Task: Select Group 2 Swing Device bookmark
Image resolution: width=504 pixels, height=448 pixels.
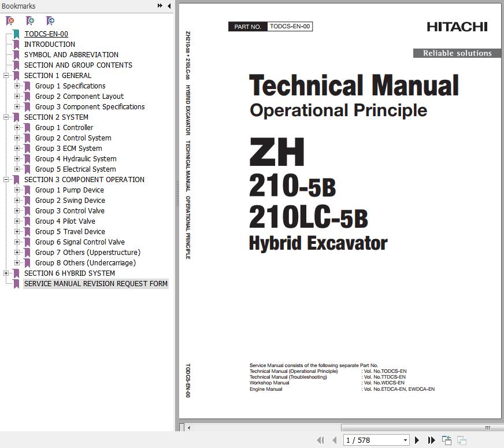Action: tap(70, 201)
